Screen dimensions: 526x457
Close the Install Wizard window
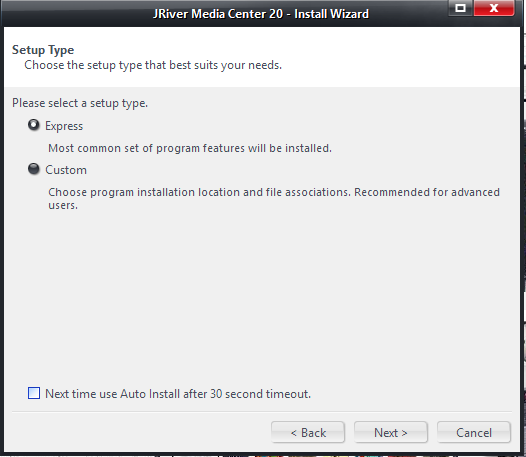[494, 8]
